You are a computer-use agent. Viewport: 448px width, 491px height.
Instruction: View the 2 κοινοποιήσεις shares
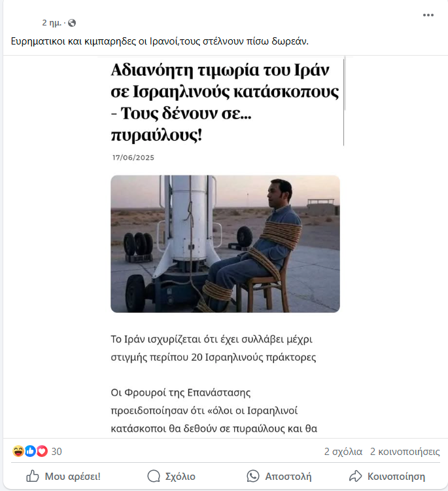pos(405,452)
